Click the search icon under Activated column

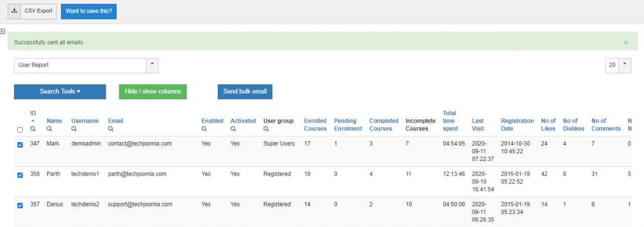(233, 129)
